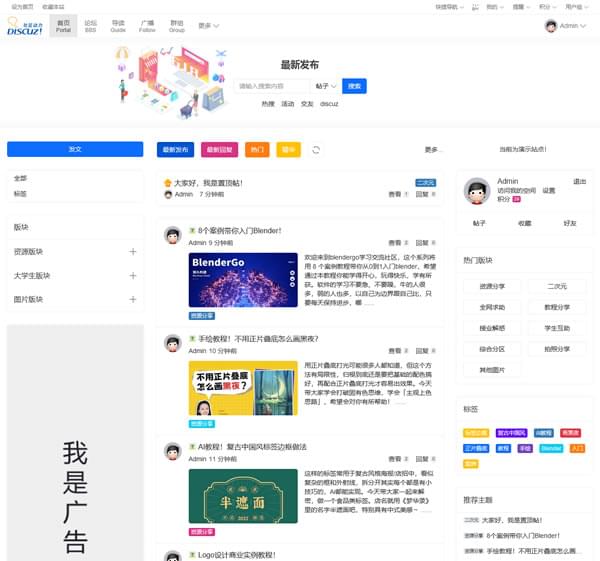Click the 更多 link above the post list
This screenshot has height=561, width=600.
(x=432, y=150)
